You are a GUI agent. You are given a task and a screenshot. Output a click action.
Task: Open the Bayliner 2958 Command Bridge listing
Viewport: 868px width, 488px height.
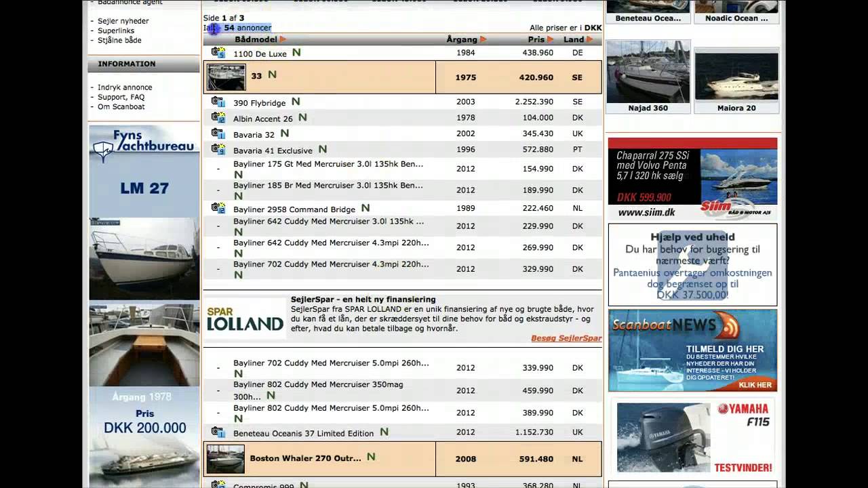coord(294,209)
